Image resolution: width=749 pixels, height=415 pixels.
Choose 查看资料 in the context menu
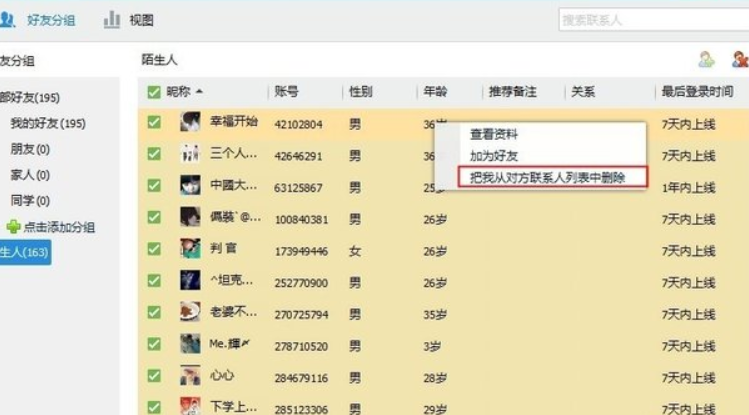tap(493, 134)
